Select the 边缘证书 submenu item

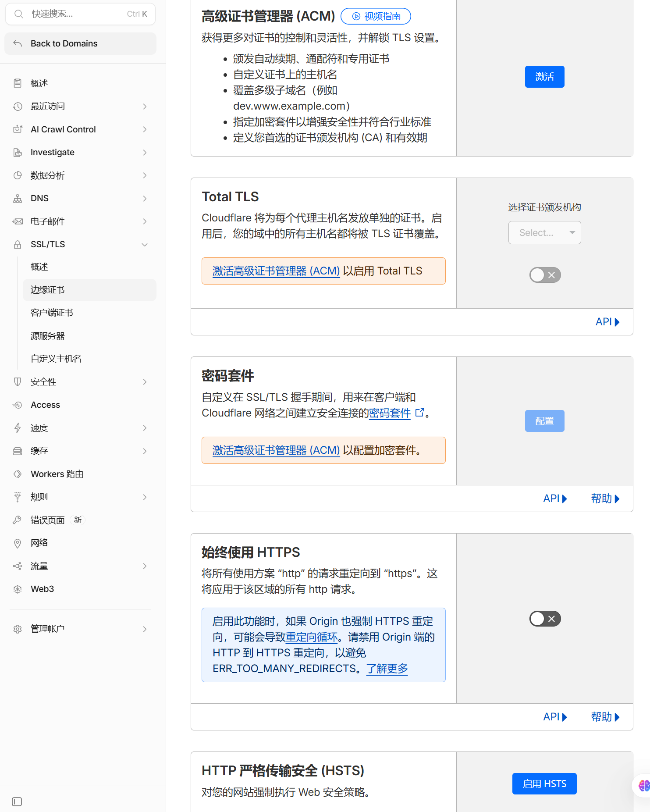89,290
